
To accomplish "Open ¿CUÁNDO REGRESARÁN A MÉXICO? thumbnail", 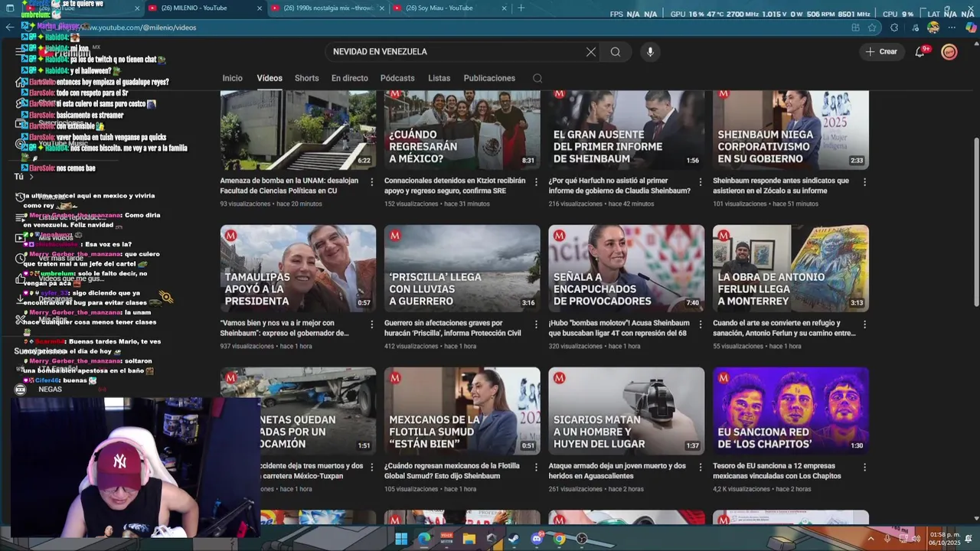I will click(462, 130).
